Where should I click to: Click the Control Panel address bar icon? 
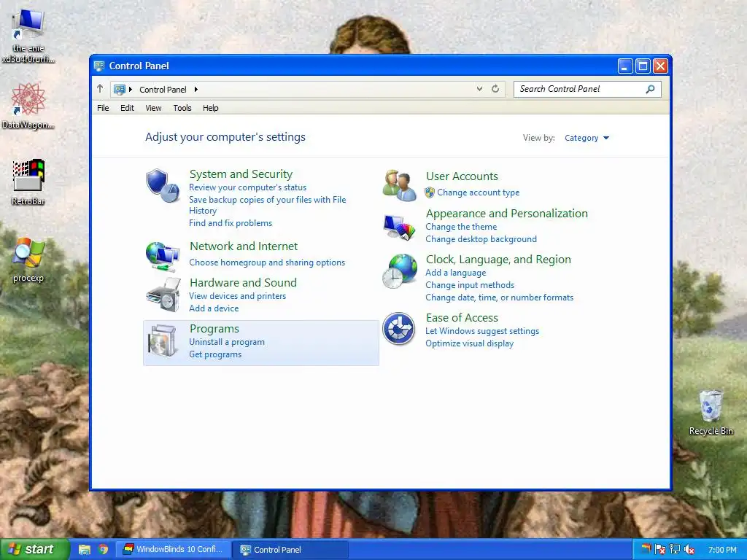point(120,89)
